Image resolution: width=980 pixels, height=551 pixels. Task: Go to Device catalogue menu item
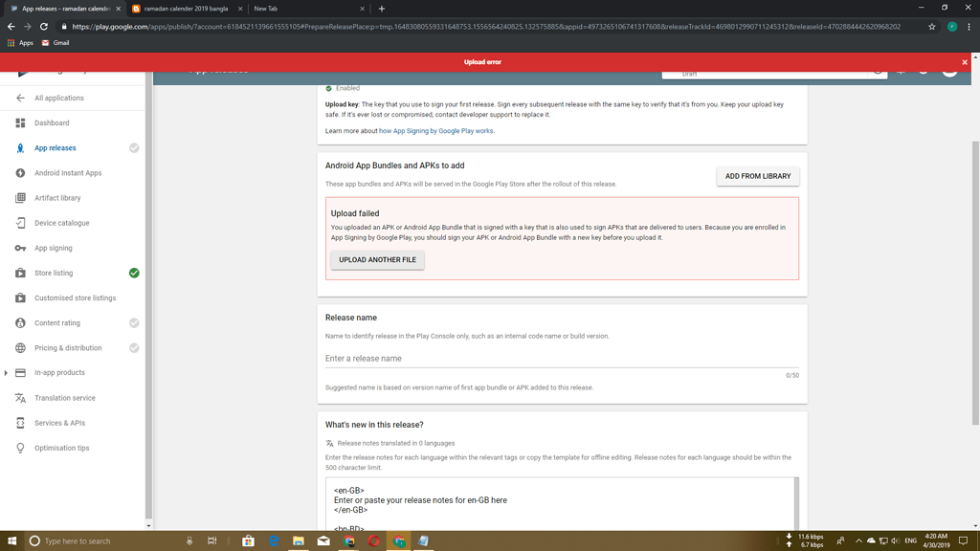[x=62, y=223]
